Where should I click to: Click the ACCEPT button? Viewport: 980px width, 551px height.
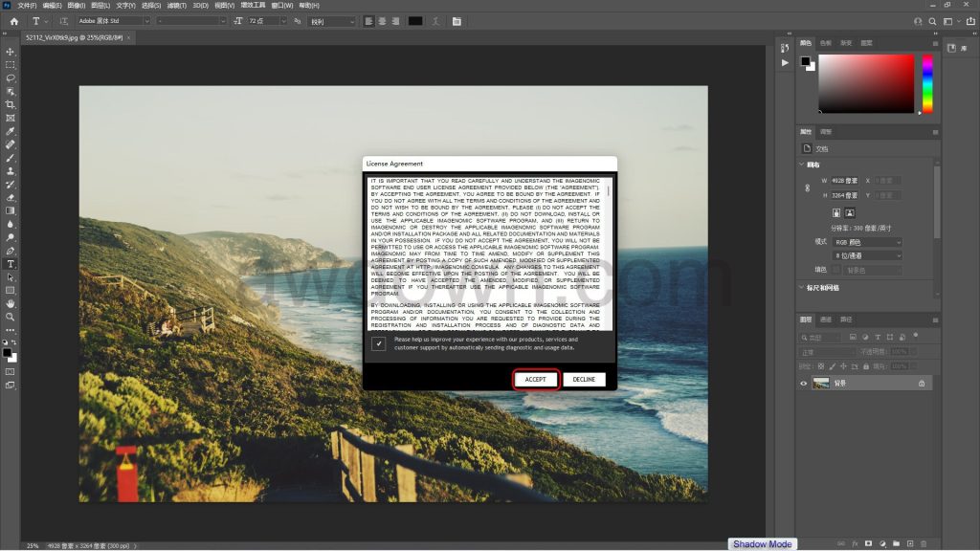click(x=536, y=380)
